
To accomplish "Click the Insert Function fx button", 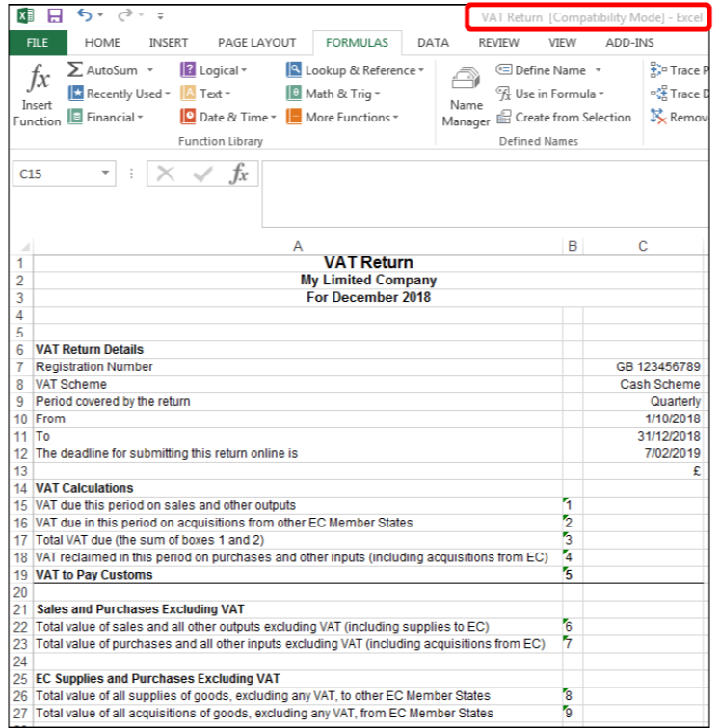I will point(38,95).
